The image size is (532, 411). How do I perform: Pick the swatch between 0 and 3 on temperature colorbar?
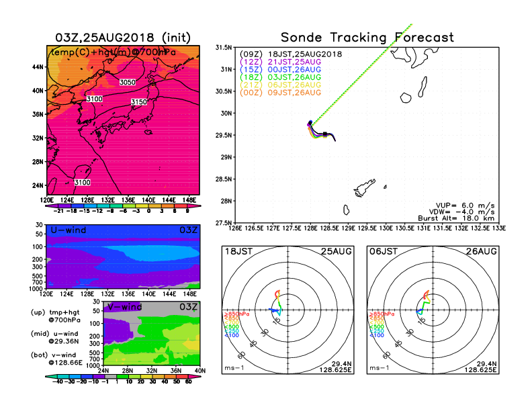155,206
